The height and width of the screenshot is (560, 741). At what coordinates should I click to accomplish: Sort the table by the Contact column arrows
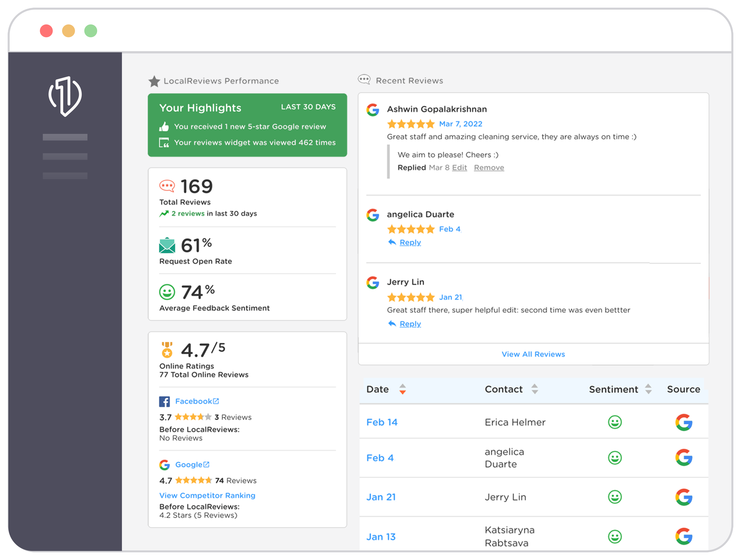click(535, 389)
